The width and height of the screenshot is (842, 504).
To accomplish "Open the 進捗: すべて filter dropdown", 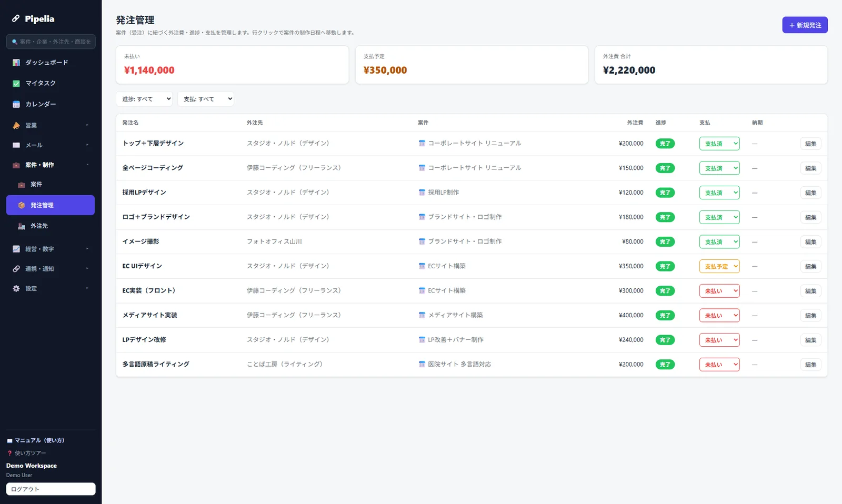I will pyautogui.click(x=144, y=99).
